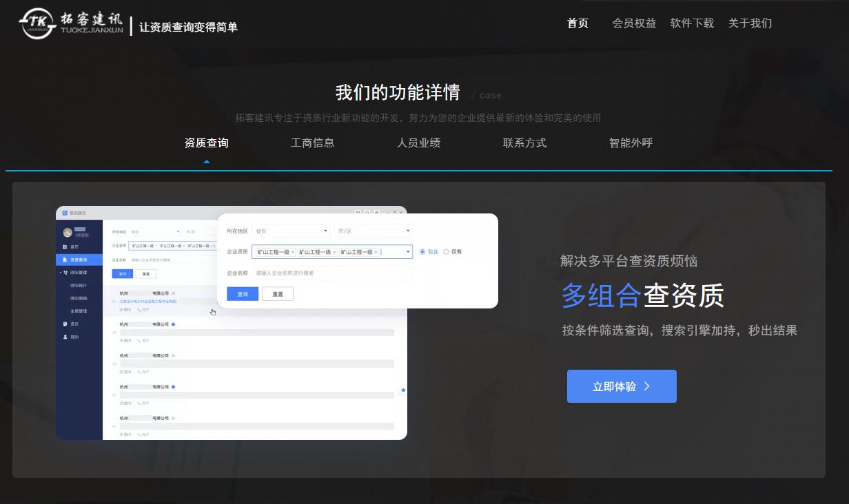Click the TK 拓客建讯 logo
849x504 pixels.
pyautogui.click(x=70, y=23)
